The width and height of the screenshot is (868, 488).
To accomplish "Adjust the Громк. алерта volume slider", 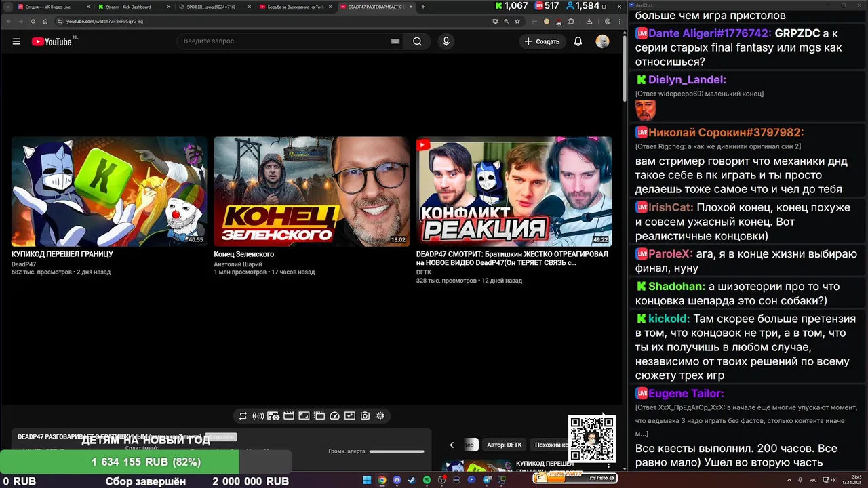I will point(397,451).
